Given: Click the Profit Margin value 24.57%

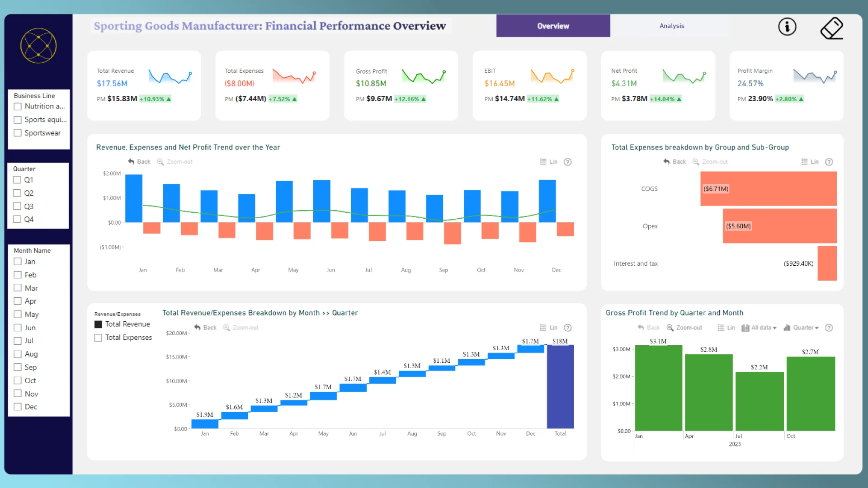Looking at the screenshot, I should (x=750, y=84).
